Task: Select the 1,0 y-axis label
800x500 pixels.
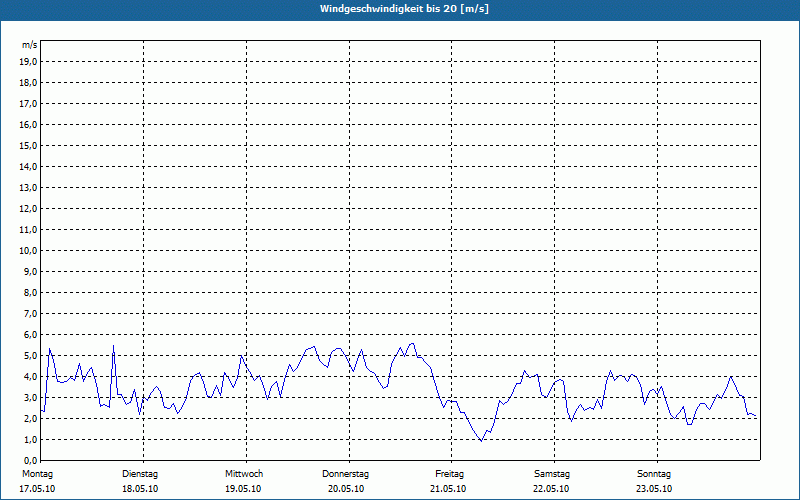Action: [x=31, y=440]
